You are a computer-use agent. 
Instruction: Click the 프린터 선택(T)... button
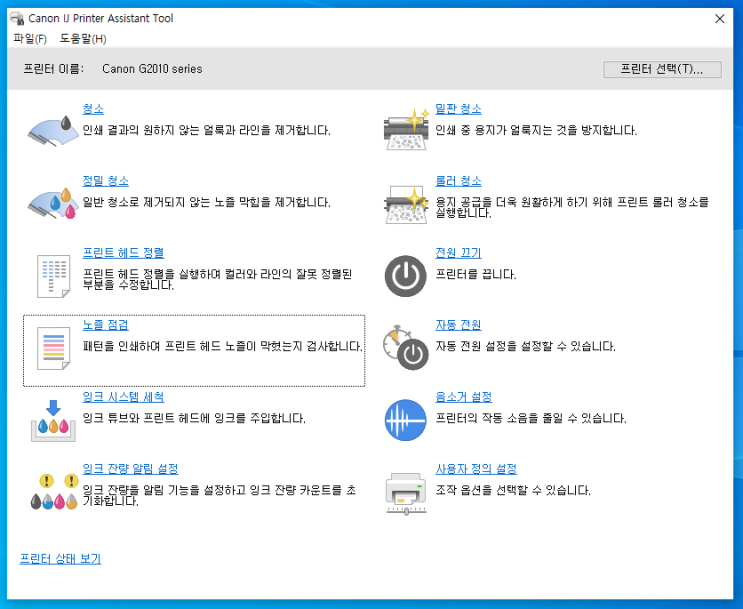[662, 69]
